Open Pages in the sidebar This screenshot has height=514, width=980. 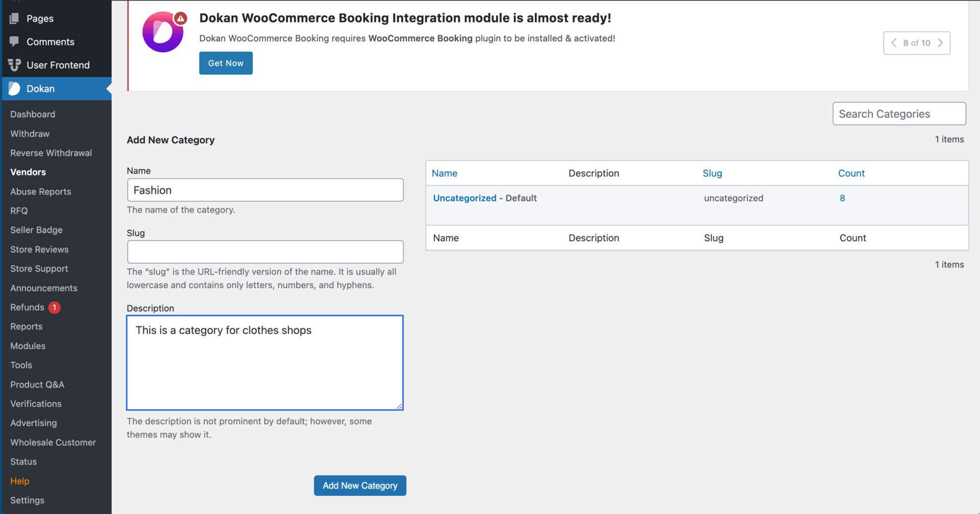coord(40,18)
